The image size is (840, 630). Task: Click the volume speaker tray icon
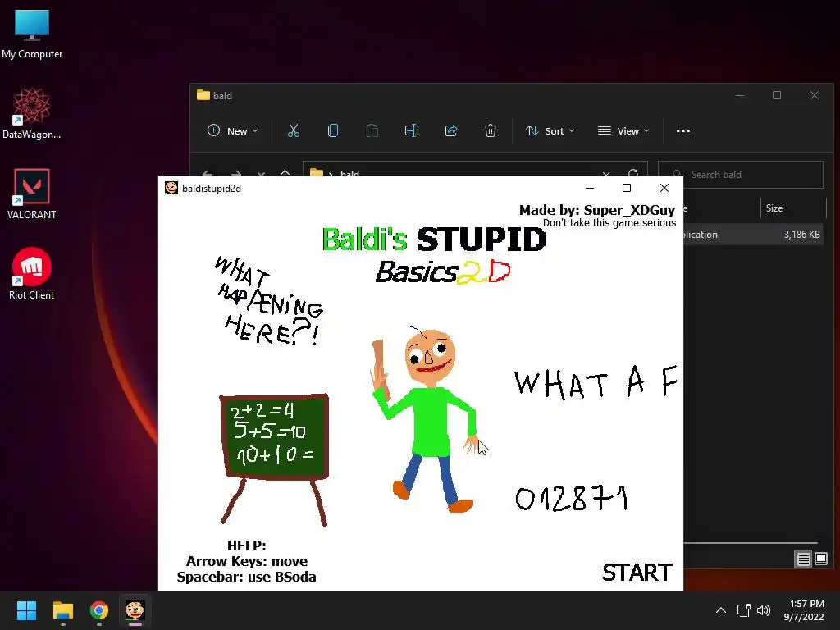pos(764,610)
